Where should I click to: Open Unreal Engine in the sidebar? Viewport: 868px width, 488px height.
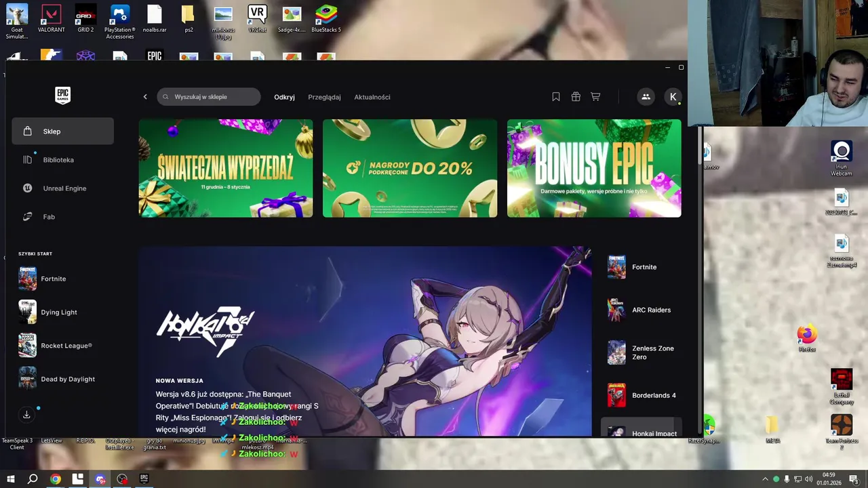pos(62,188)
